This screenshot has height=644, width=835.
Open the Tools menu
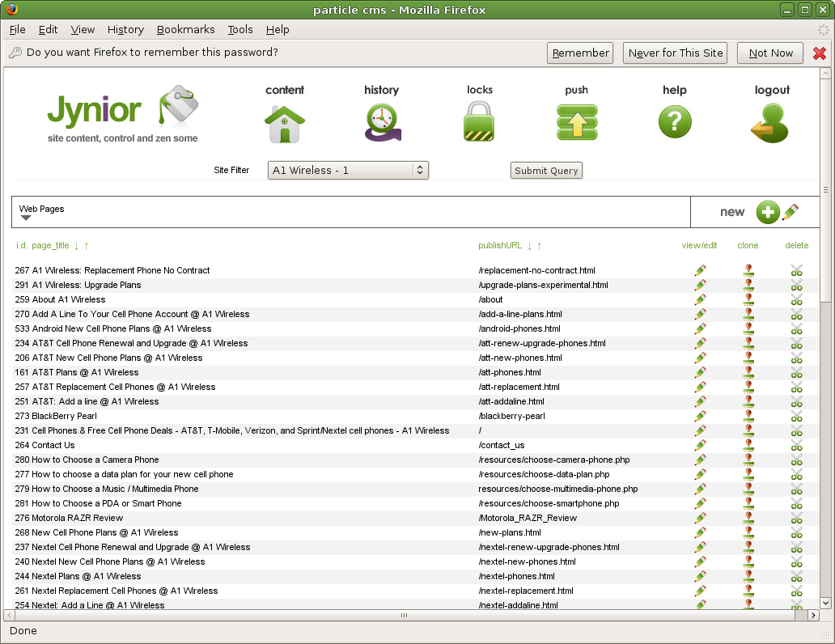click(x=239, y=29)
